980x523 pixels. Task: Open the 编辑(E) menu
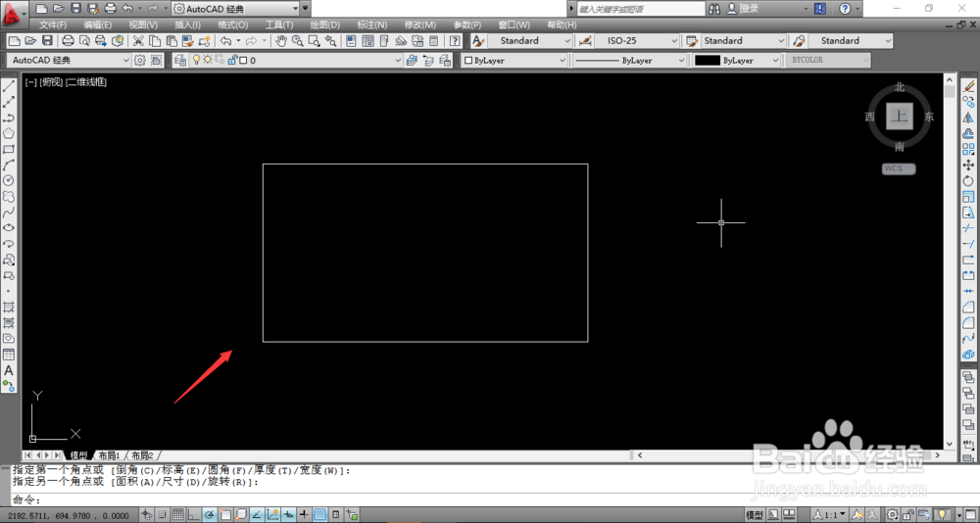click(x=97, y=25)
